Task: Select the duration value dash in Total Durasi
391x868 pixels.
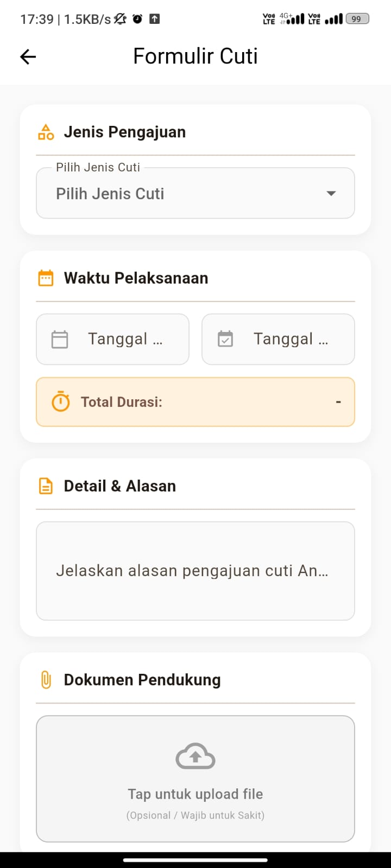Action: 338,401
